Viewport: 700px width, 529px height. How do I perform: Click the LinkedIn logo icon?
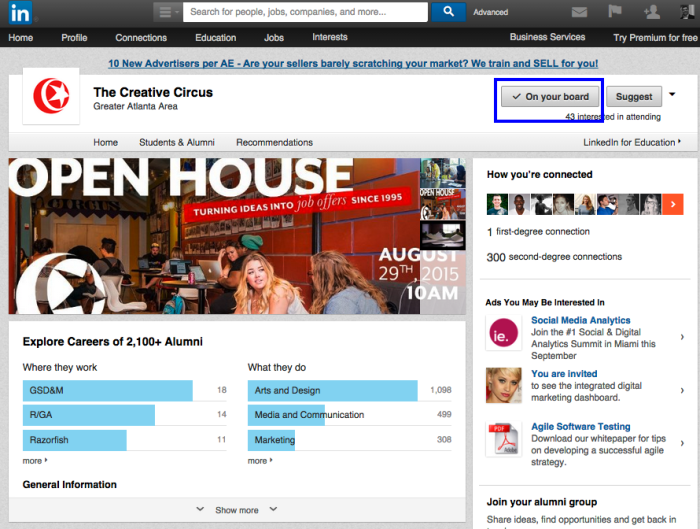point(20,12)
